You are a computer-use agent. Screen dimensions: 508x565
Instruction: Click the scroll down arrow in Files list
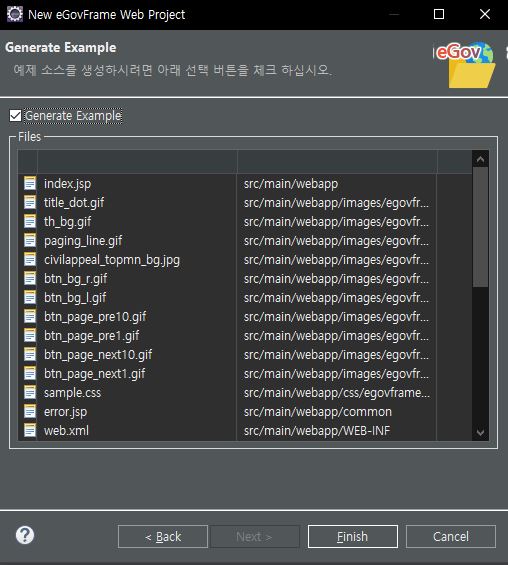[x=480, y=432]
